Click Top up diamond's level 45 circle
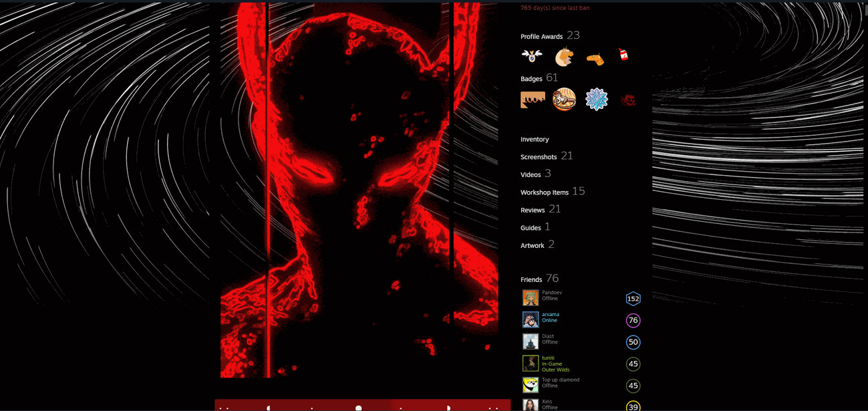 633,386
